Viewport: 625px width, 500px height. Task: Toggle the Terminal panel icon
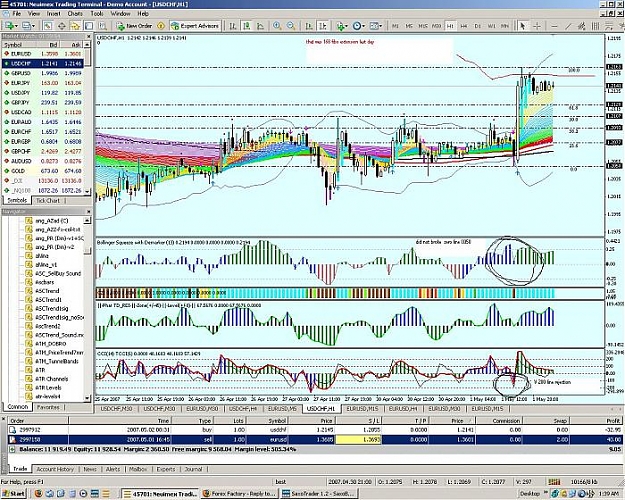tap(88, 26)
